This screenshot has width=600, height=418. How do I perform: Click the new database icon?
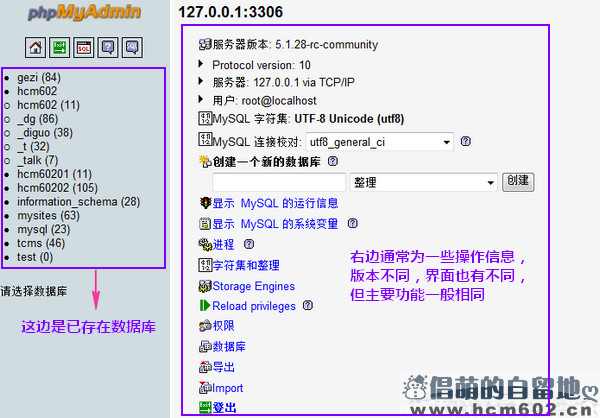point(205,162)
